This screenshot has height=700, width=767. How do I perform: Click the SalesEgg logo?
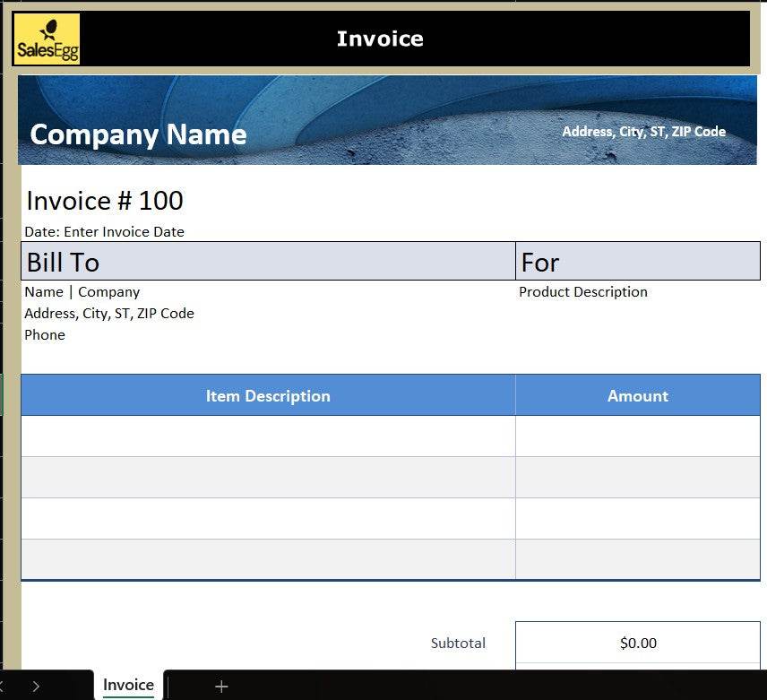(47, 39)
